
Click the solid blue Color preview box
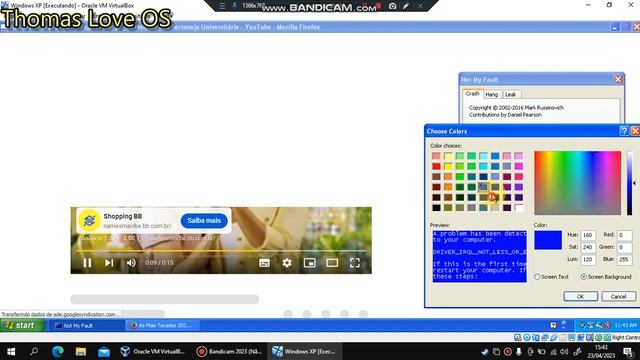pyautogui.click(x=548, y=240)
